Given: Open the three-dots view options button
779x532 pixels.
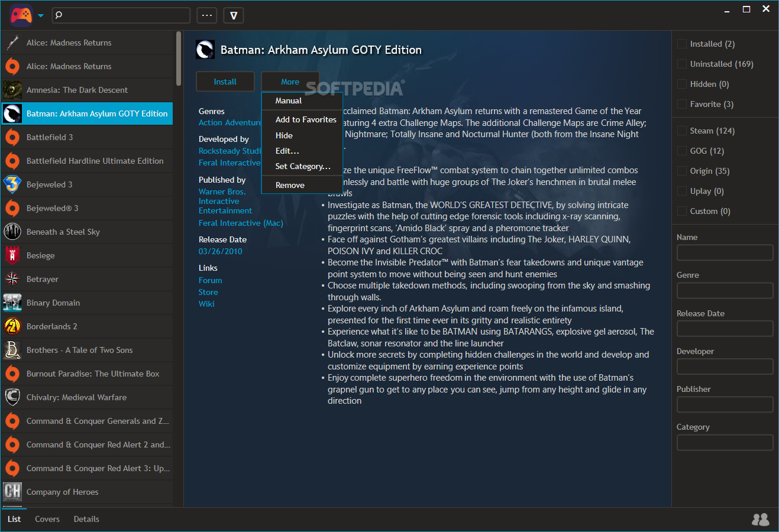Looking at the screenshot, I should 207,15.
